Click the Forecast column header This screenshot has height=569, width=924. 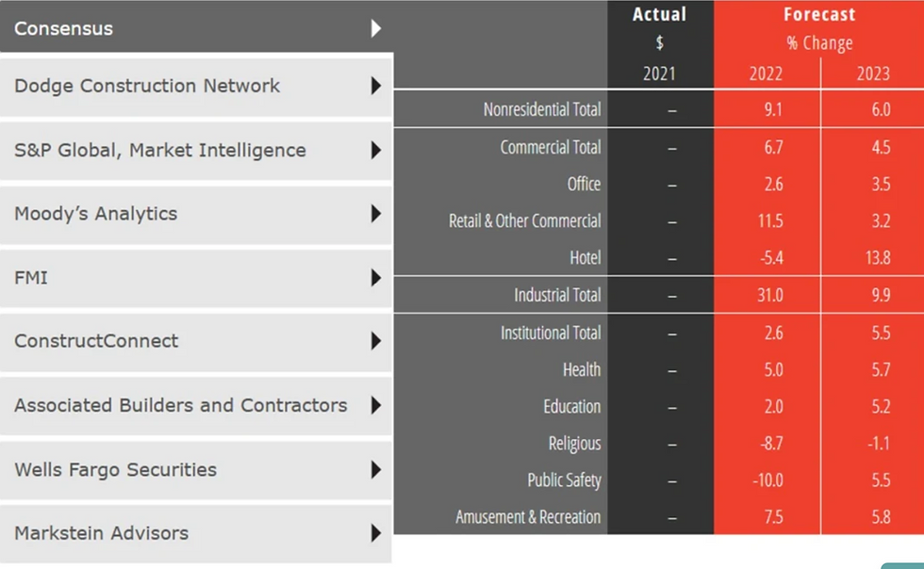click(x=819, y=14)
